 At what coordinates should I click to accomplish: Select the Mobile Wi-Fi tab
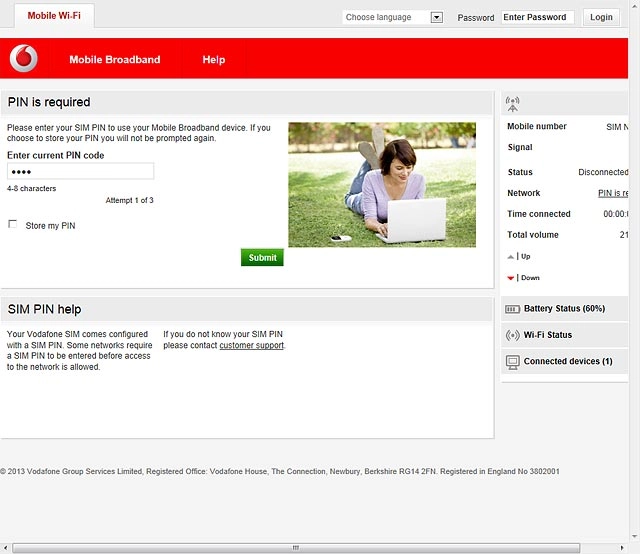pos(54,16)
